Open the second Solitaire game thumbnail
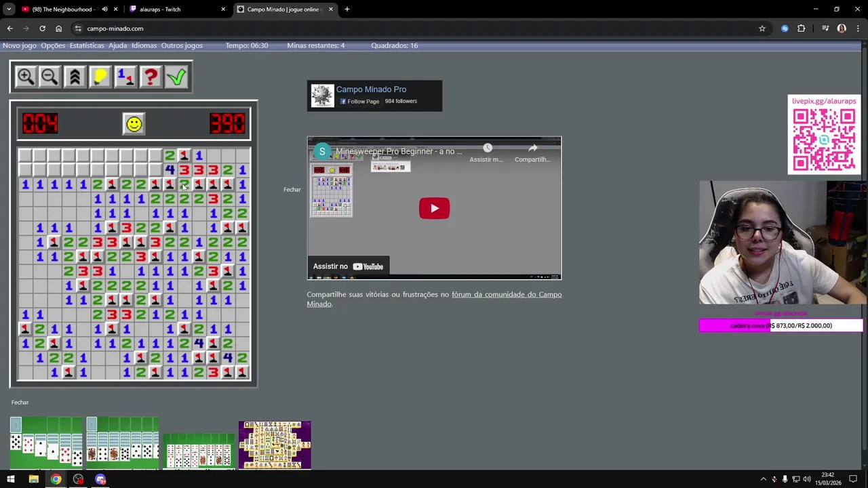 [122, 443]
